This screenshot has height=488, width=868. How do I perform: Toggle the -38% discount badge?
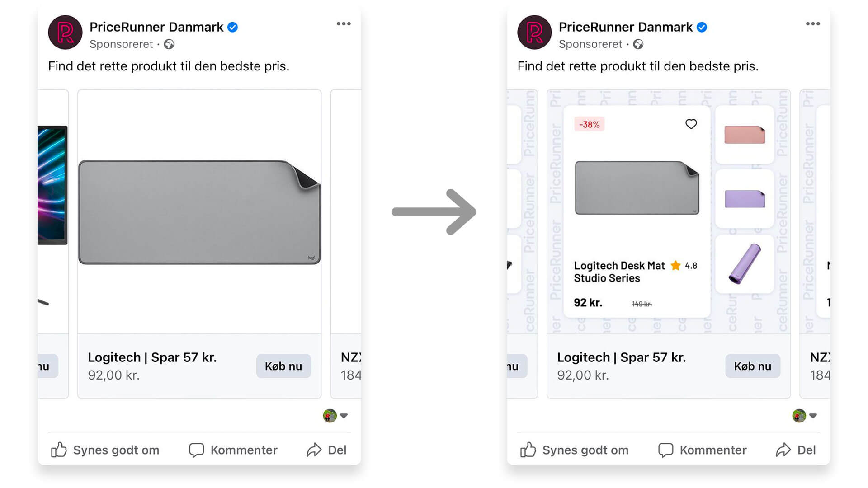[589, 124]
